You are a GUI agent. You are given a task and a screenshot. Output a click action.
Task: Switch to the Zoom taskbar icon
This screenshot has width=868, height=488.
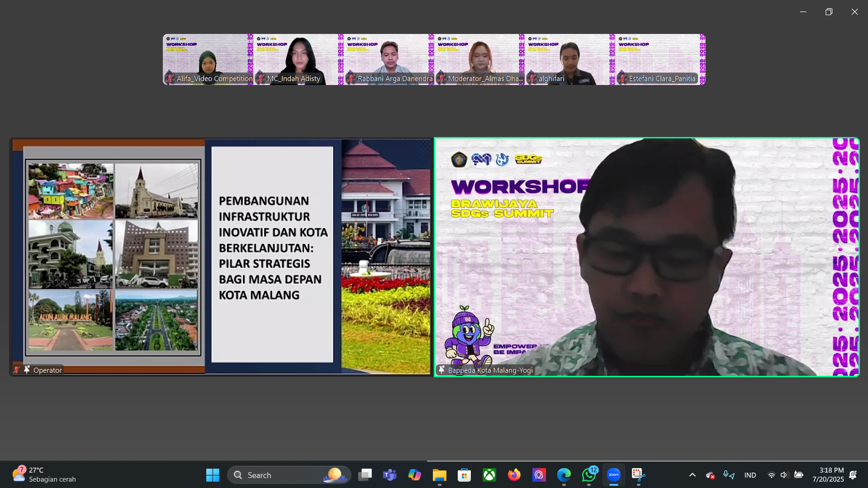coord(613,475)
